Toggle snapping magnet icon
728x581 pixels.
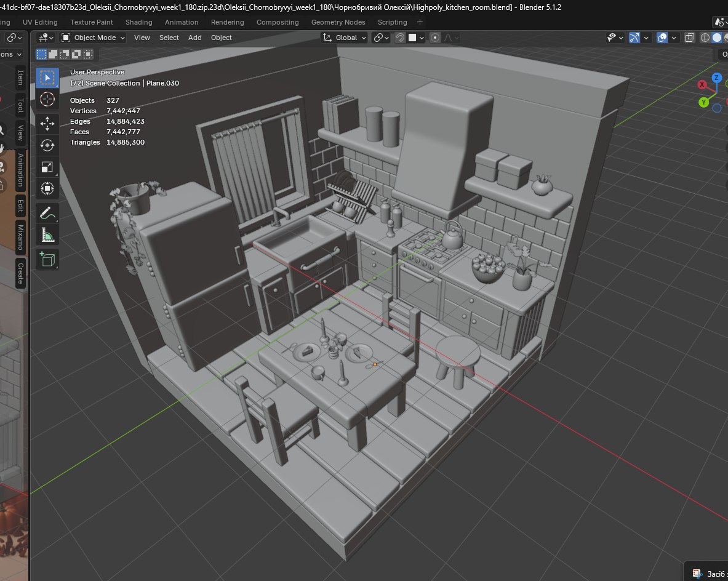click(x=400, y=38)
